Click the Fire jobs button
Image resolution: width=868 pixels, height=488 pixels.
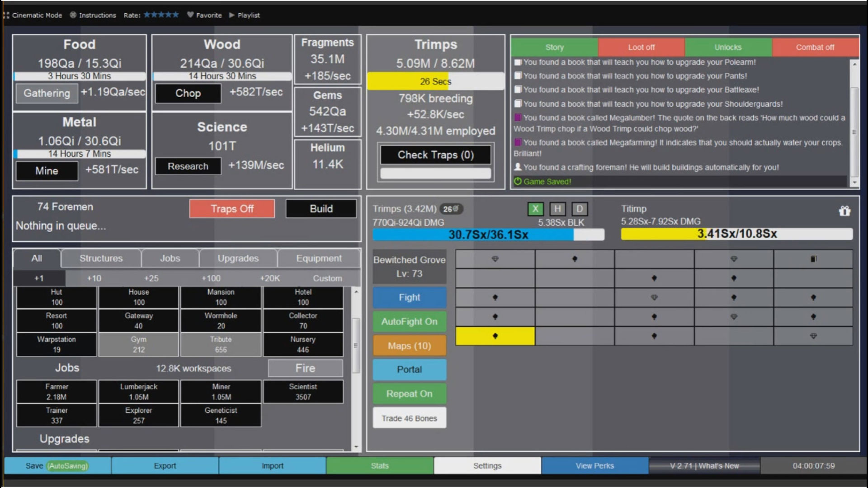(305, 368)
